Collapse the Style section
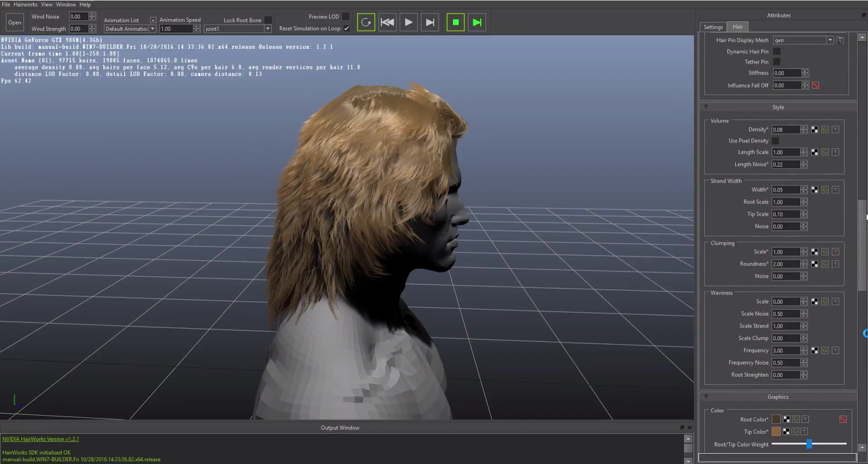This screenshot has height=464, width=868. coord(706,107)
